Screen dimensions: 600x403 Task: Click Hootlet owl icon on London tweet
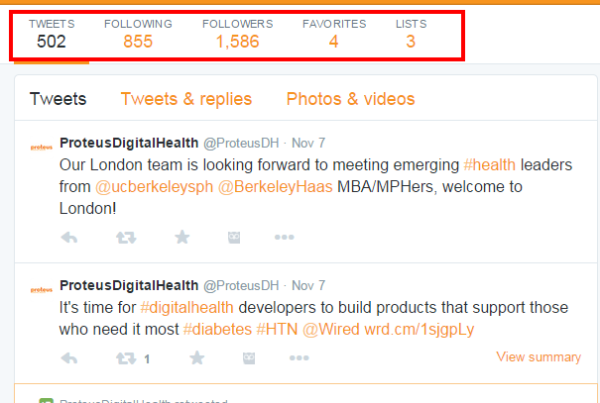tap(234, 237)
